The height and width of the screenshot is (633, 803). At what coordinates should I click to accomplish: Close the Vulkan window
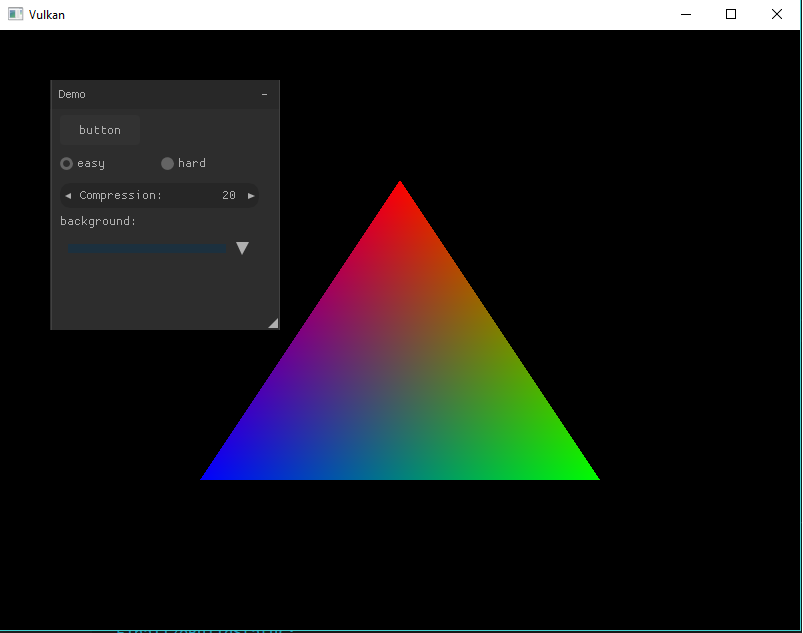tap(777, 14)
